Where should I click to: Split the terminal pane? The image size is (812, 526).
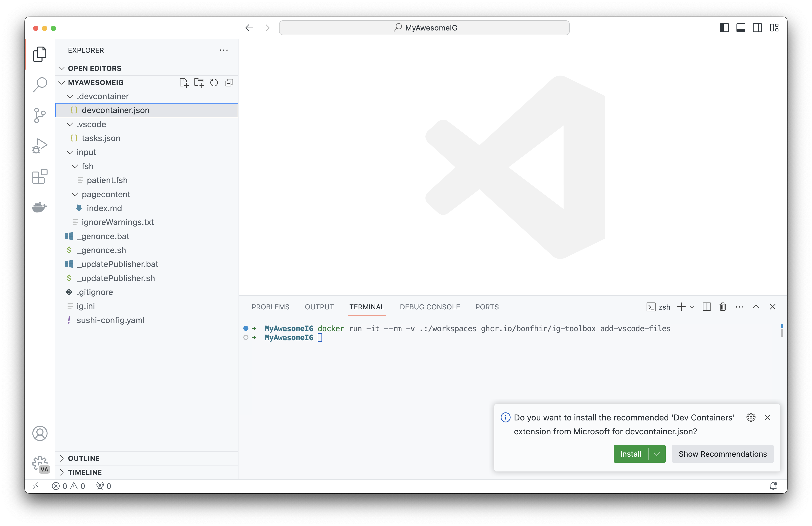coord(707,307)
